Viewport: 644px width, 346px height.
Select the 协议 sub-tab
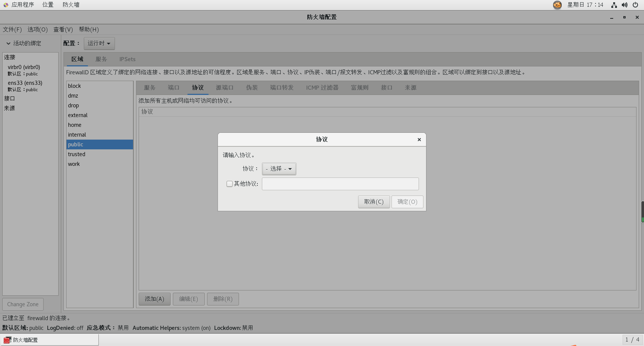click(x=198, y=88)
